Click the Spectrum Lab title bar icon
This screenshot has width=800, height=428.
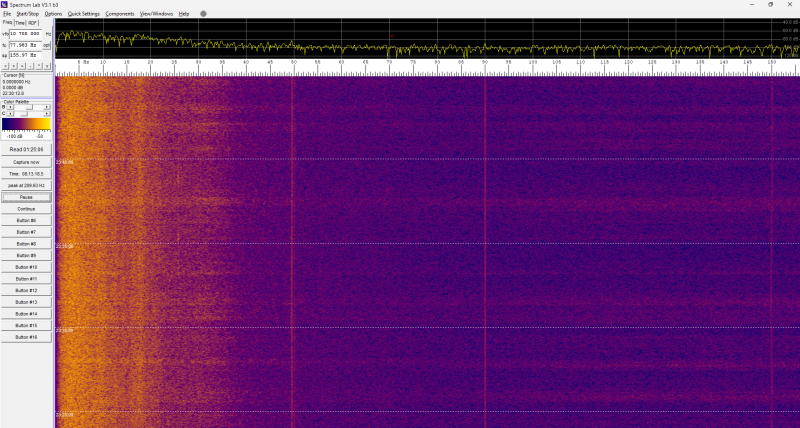tap(5, 4)
